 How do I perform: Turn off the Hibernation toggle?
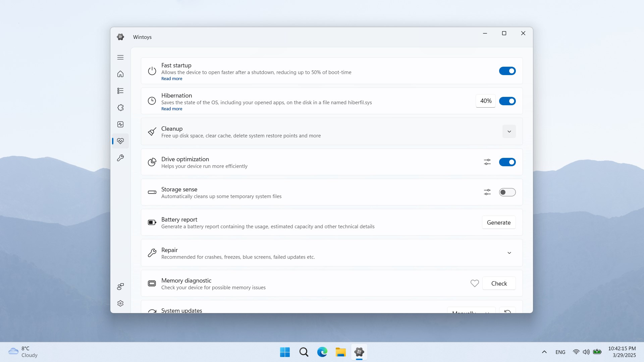[507, 101]
